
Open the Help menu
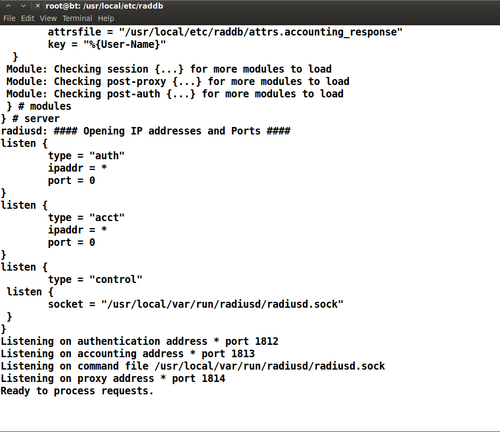point(106,18)
